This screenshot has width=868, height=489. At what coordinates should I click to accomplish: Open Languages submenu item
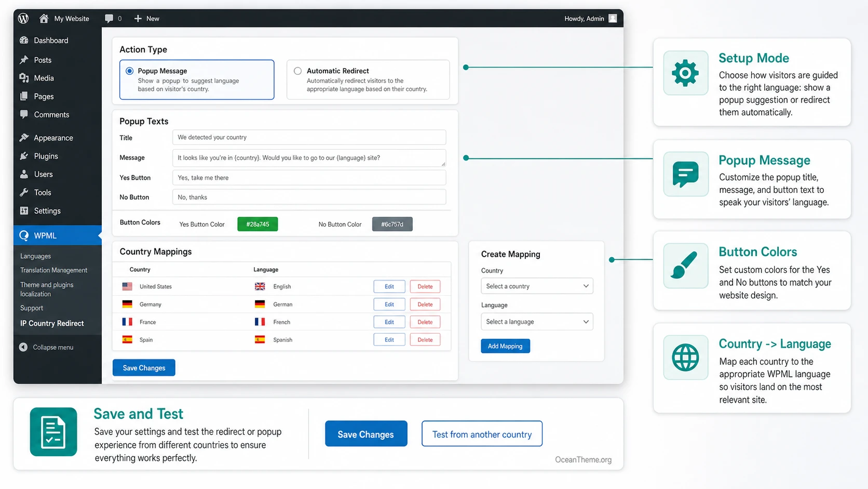[35, 256]
